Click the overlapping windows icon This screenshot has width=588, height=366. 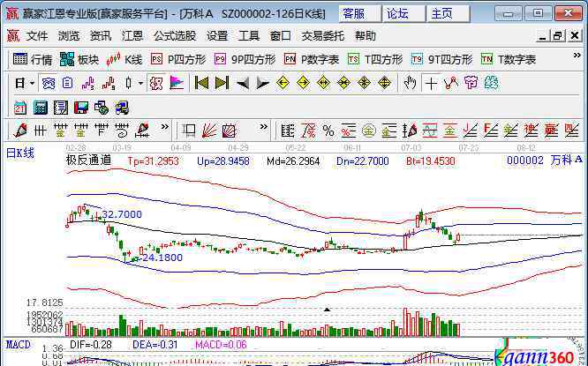pyautogui.click(x=102, y=108)
